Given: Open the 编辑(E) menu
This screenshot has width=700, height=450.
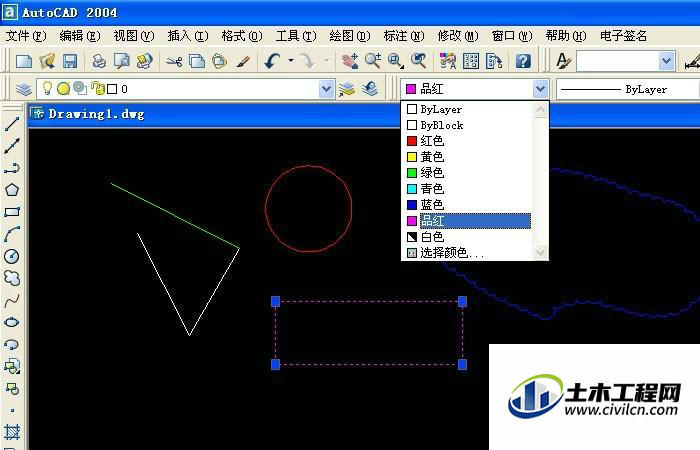Looking at the screenshot, I should [x=80, y=36].
